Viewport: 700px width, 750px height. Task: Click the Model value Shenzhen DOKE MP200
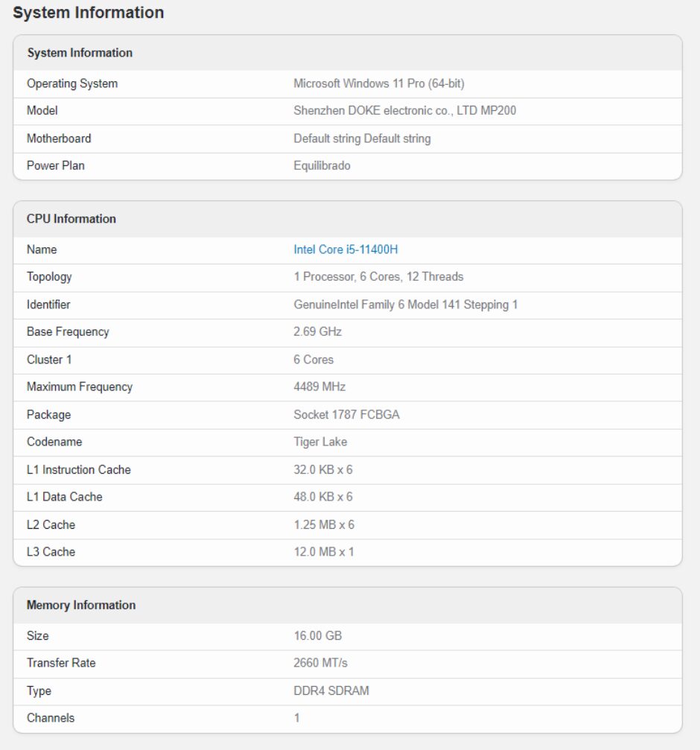(x=405, y=110)
